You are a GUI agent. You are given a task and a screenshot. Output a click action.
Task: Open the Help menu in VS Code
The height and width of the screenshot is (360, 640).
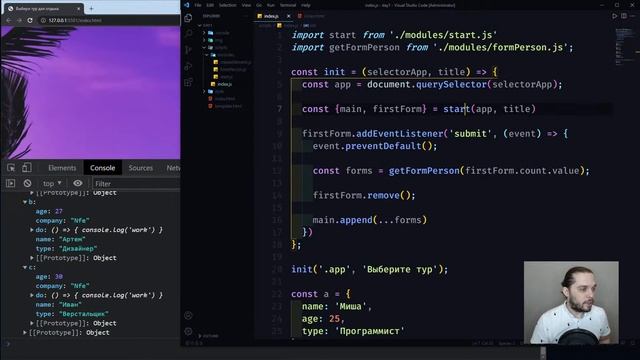pos(305,5)
